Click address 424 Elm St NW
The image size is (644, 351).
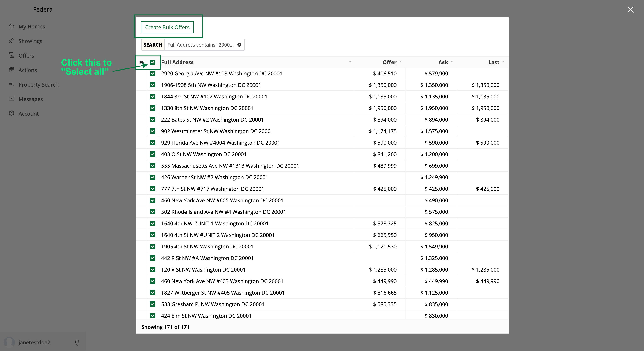pyautogui.click(x=206, y=316)
